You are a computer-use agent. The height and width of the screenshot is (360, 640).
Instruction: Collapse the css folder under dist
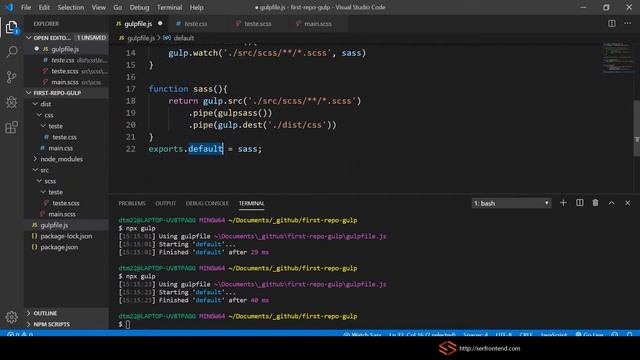pyautogui.click(x=40, y=115)
